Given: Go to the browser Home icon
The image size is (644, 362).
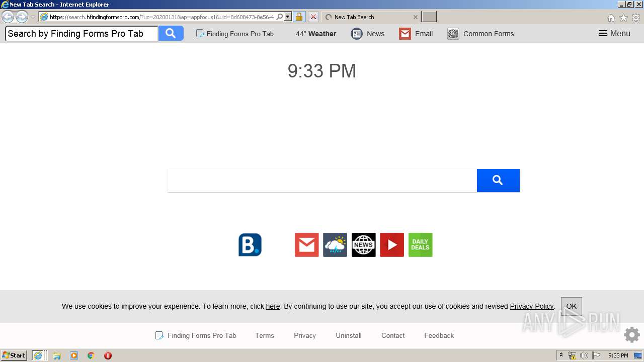Looking at the screenshot, I should 611,18.
